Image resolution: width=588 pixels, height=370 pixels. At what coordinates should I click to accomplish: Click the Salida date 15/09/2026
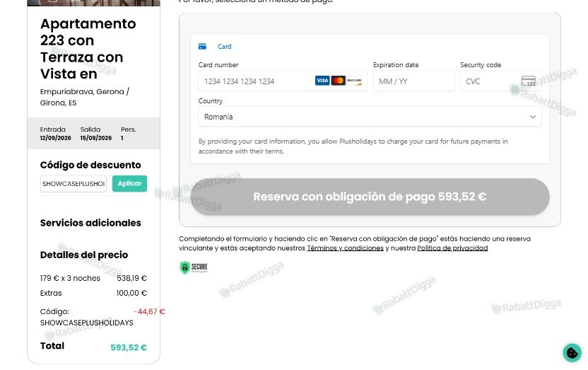[96, 138]
